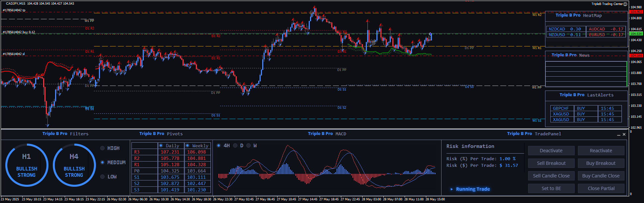Viewport: 644px width, 203px height.
Task: Select the LOW filter radio button
Action: tap(103, 177)
